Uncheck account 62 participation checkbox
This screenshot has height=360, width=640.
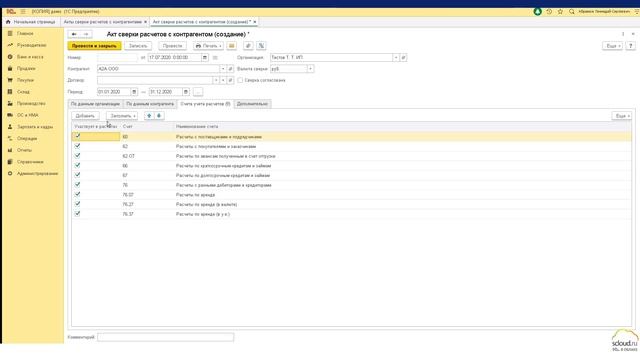[x=78, y=146]
